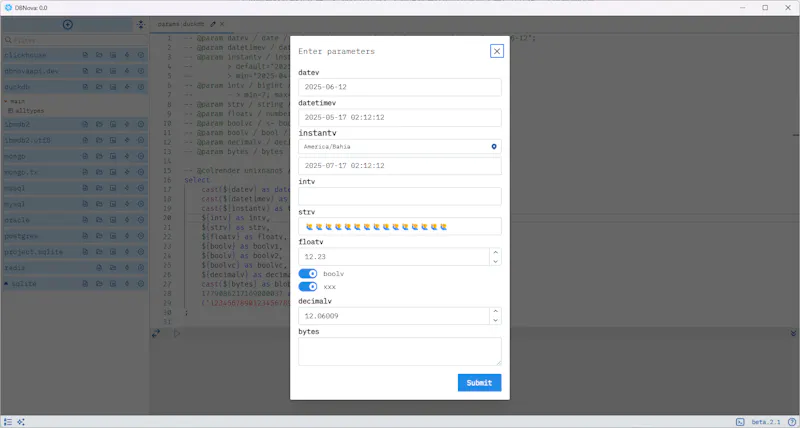Open help question mark icon

pos(792,422)
